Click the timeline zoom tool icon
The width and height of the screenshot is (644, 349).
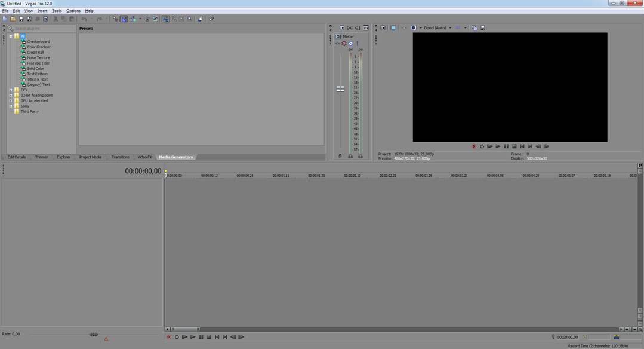coord(640,329)
